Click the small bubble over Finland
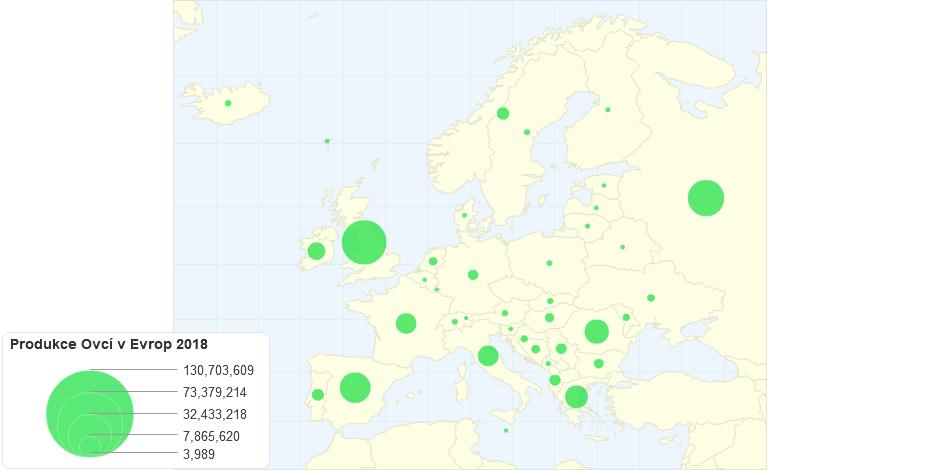 click(608, 110)
